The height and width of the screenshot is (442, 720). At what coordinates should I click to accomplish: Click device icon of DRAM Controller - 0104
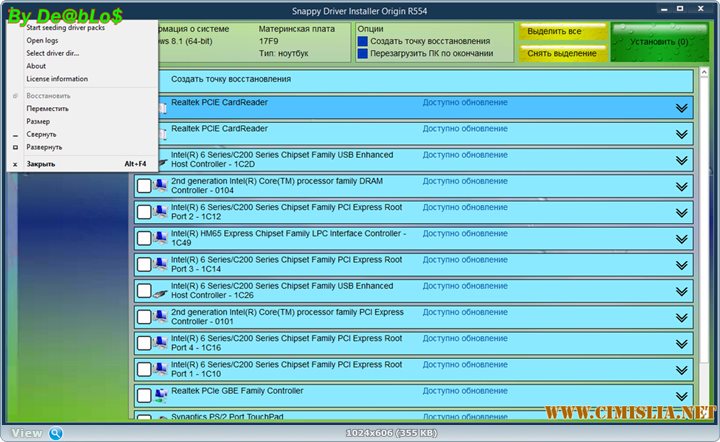[x=161, y=186]
